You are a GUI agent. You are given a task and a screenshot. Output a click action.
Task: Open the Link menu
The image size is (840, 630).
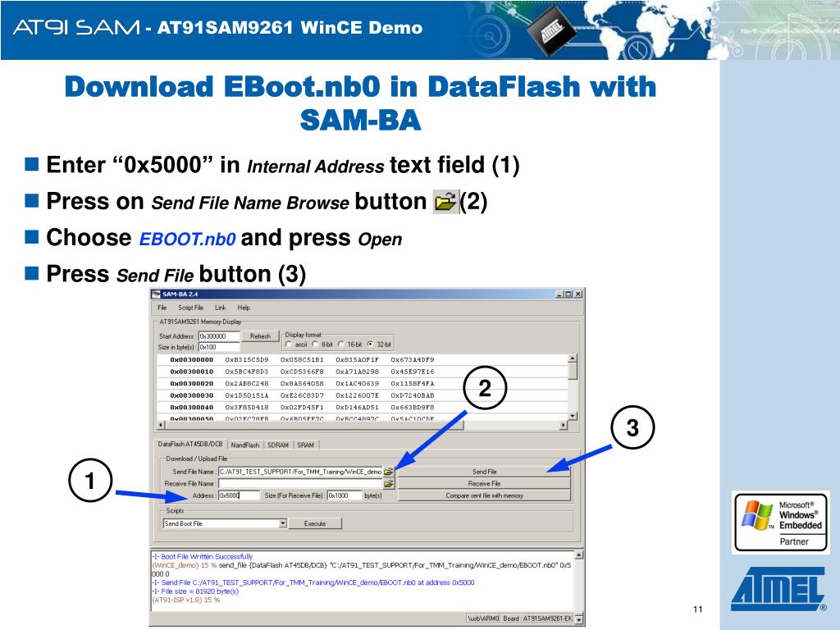point(220,308)
